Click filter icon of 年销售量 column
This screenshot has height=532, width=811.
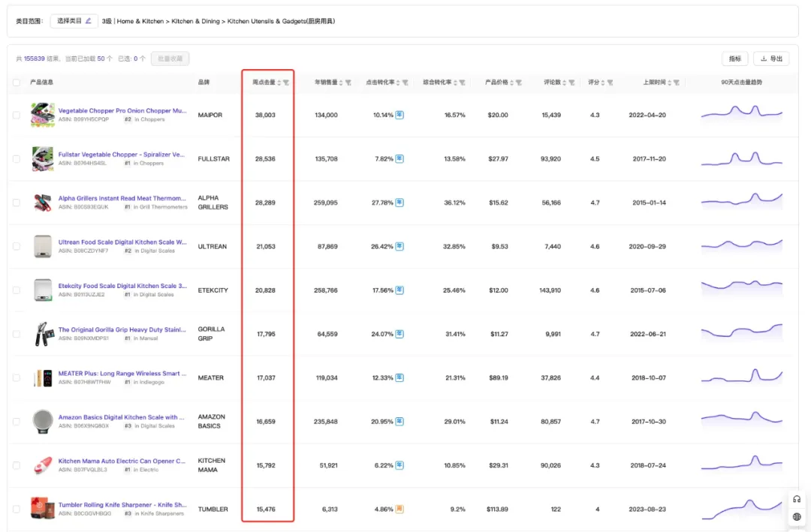pos(348,83)
